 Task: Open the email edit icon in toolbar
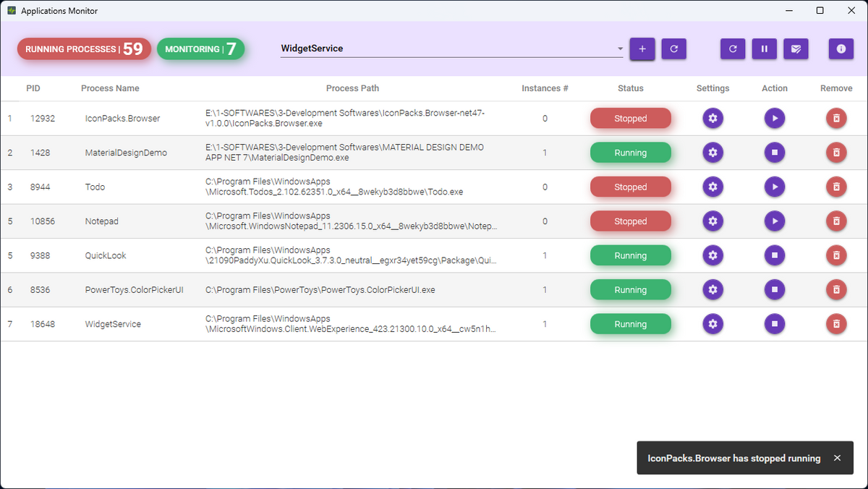[x=796, y=49]
